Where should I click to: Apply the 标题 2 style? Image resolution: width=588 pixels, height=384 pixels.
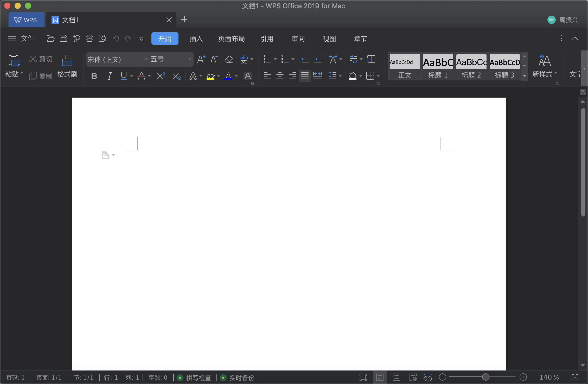click(471, 67)
